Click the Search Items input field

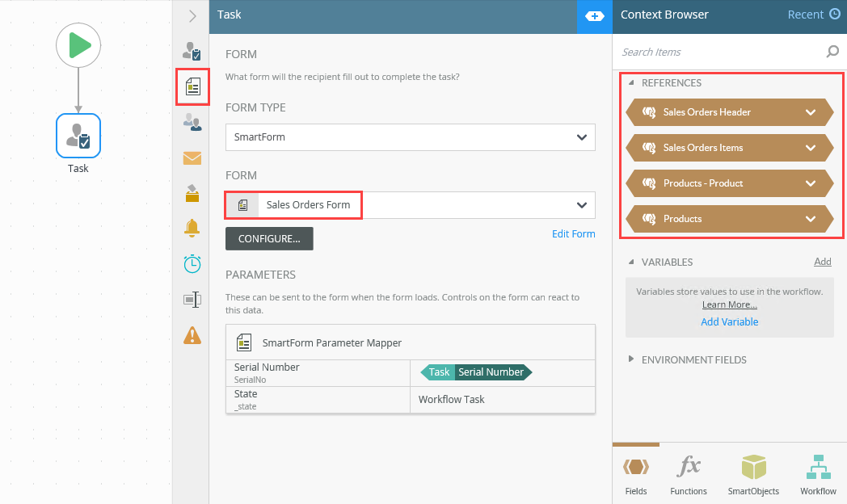pos(719,52)
